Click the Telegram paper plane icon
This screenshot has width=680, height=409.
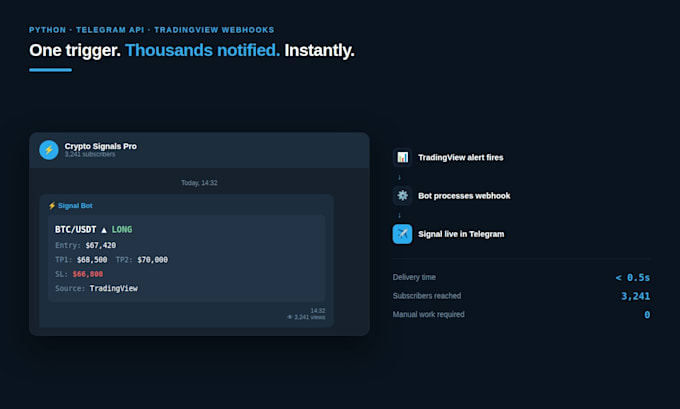(x=402, y=234)
